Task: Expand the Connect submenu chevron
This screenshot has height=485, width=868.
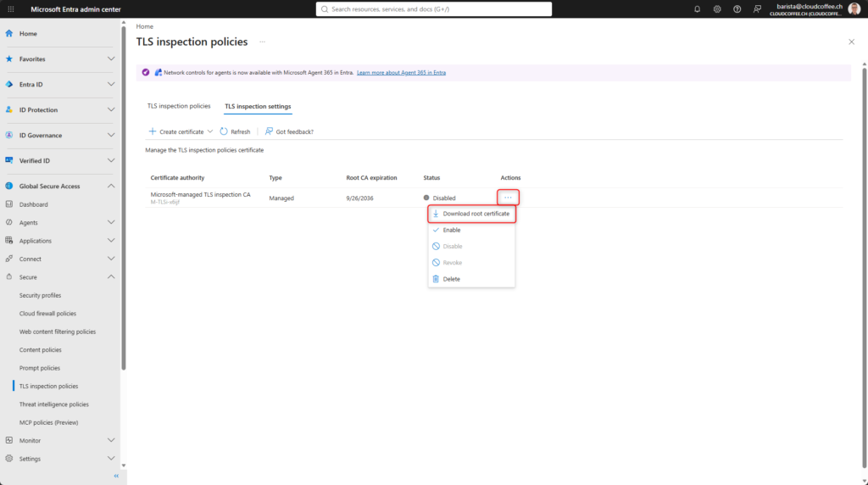Action: click(111, 259)
